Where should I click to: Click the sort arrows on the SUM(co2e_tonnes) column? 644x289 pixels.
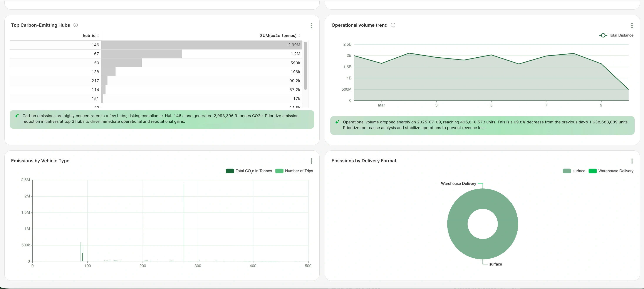pos(300,35)
